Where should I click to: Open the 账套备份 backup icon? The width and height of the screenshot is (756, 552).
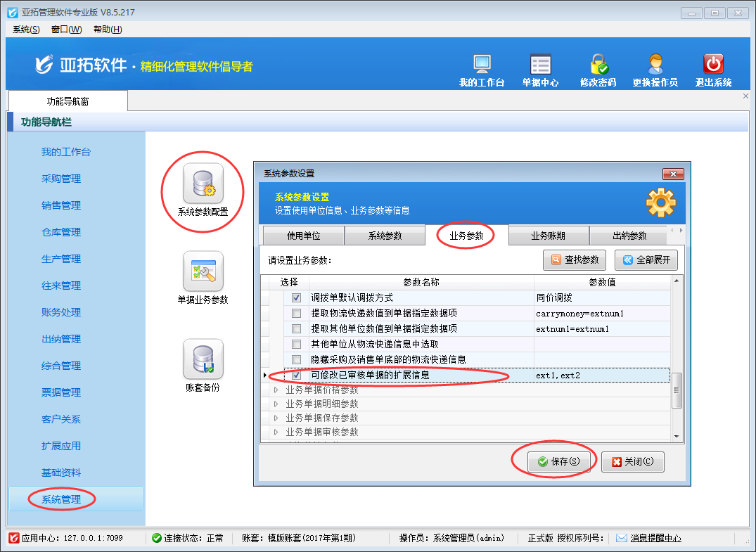coord(203,360)
